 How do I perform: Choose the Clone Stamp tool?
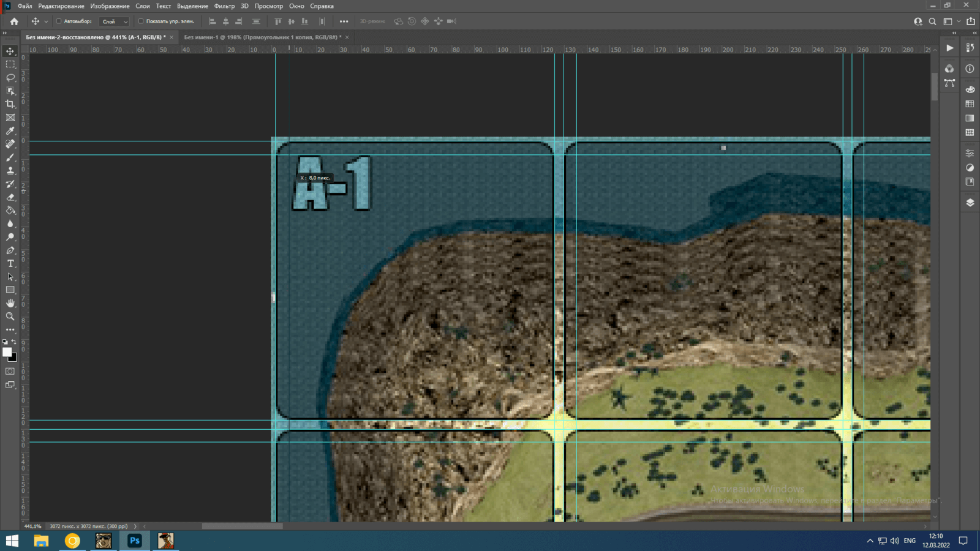10,171
